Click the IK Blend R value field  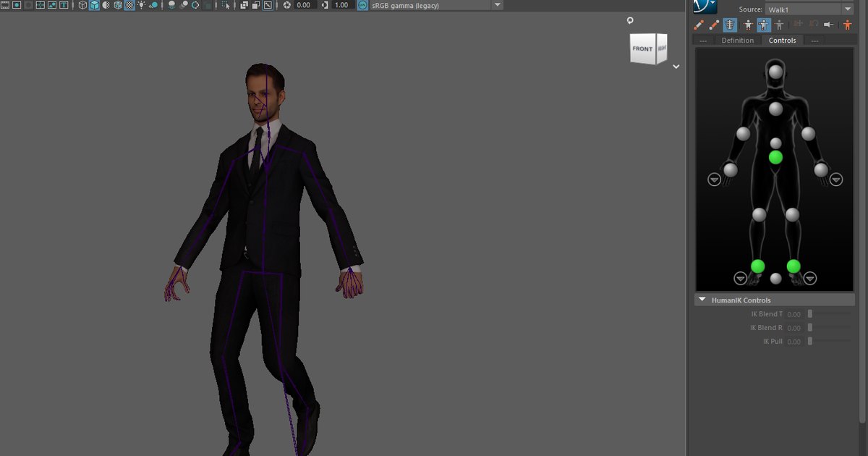[x=793, y=328]
